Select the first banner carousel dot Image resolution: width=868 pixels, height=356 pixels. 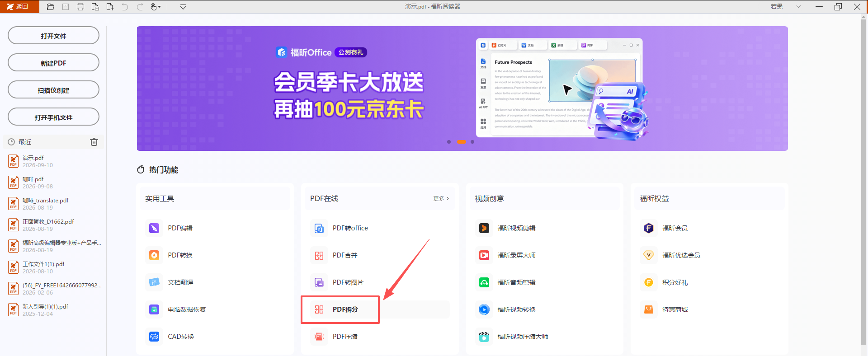pos(449,142)
